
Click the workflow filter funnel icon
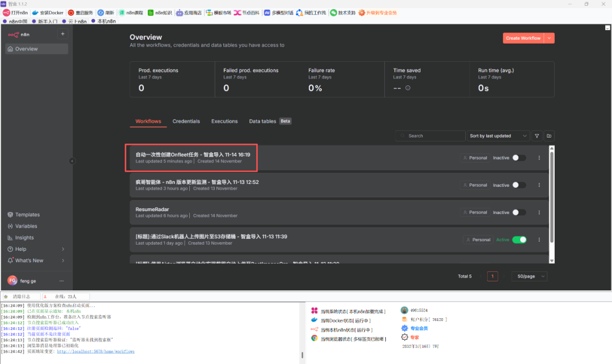(x=537, y=136)
